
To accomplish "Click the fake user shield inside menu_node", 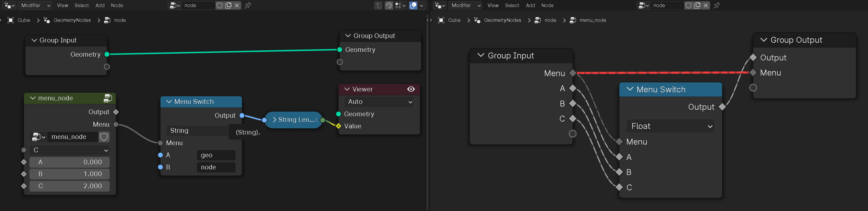I will [104, 137].
